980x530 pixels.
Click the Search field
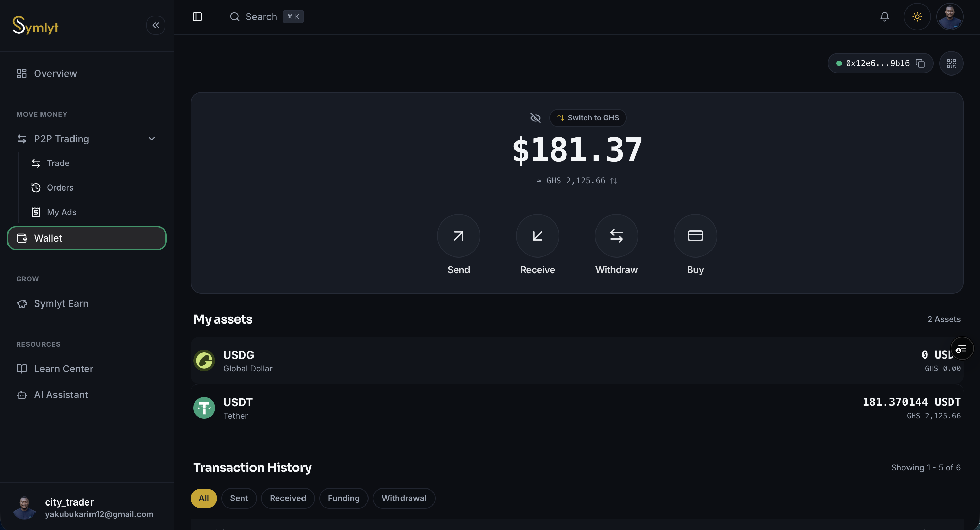click(266, 17)
